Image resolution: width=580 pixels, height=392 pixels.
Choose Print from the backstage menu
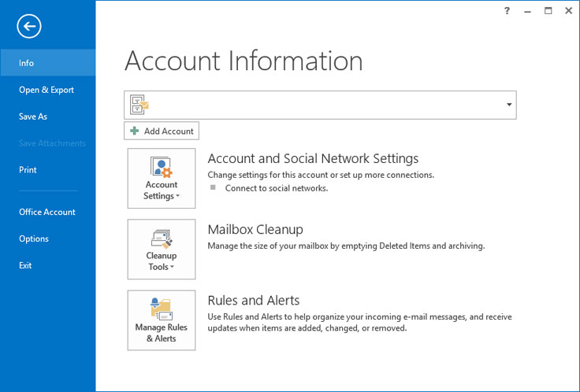pos(48,170)
